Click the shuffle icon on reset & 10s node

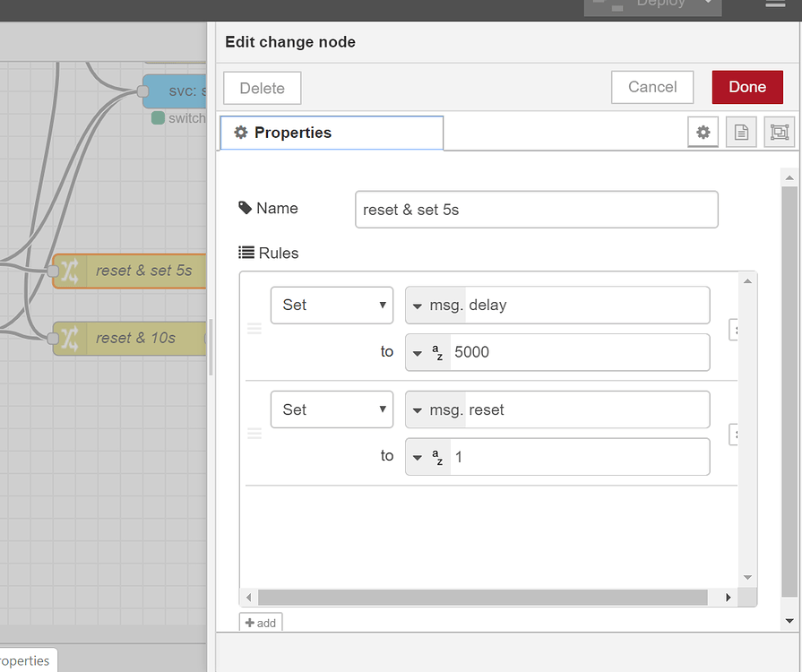[x=70, y=338]
